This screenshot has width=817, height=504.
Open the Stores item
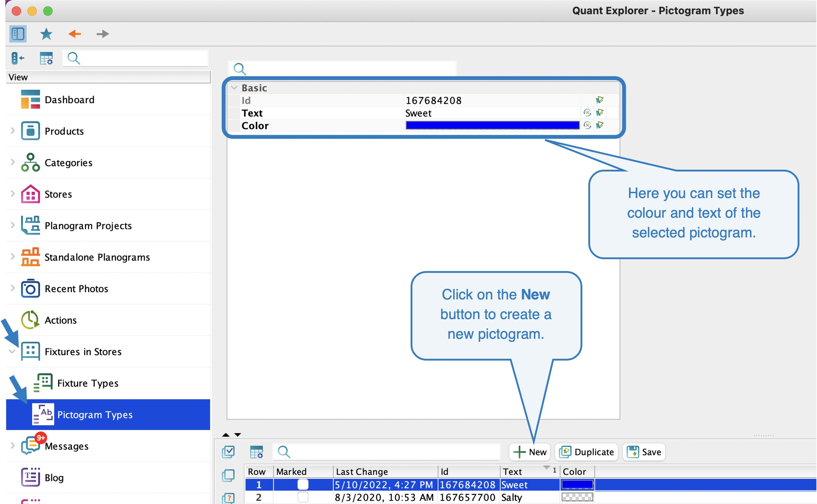coord(108,194)
